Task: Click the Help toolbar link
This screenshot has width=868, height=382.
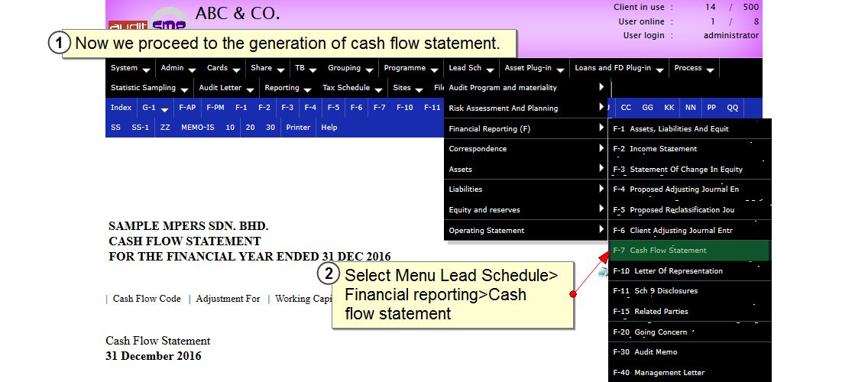Action: coord(329,128)
